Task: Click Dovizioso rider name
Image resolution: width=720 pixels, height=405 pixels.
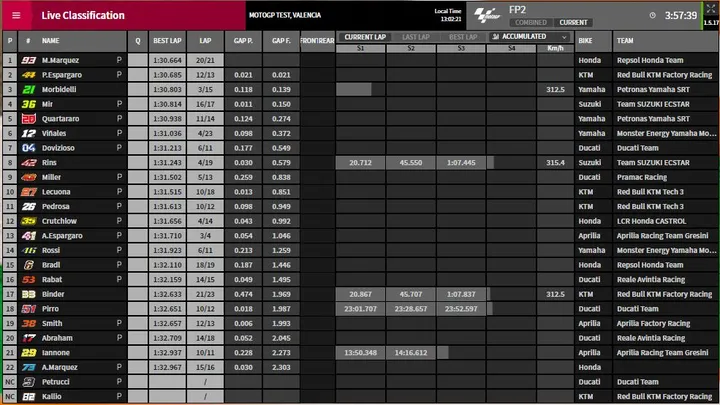Action: pyautogui.click(x=58, y=148)
